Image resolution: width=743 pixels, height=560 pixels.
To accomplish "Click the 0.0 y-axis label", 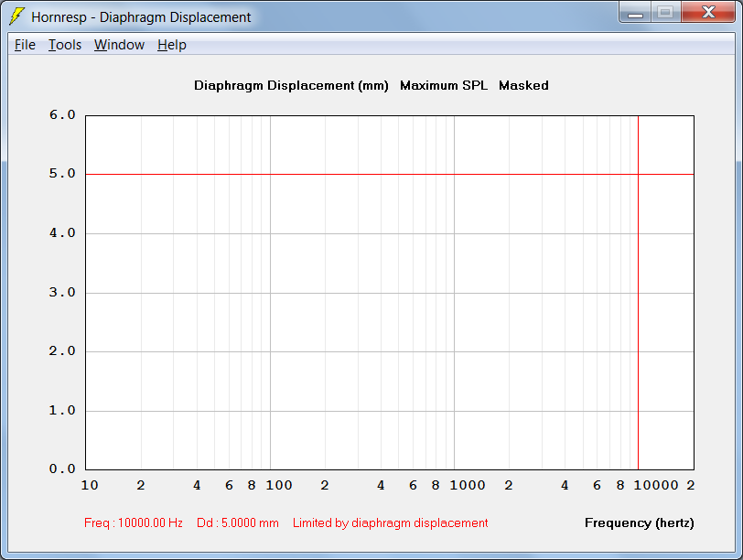I will tap(62, 468).
